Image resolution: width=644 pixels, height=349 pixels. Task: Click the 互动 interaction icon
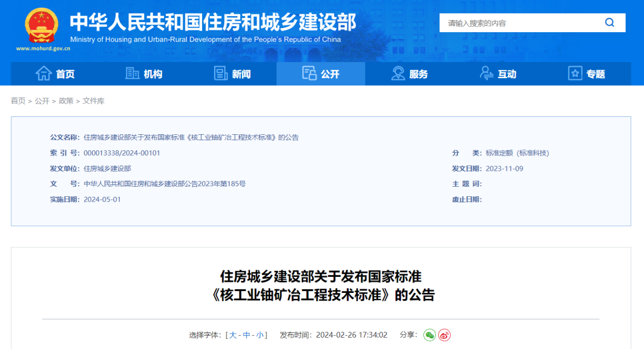point(487,73)
